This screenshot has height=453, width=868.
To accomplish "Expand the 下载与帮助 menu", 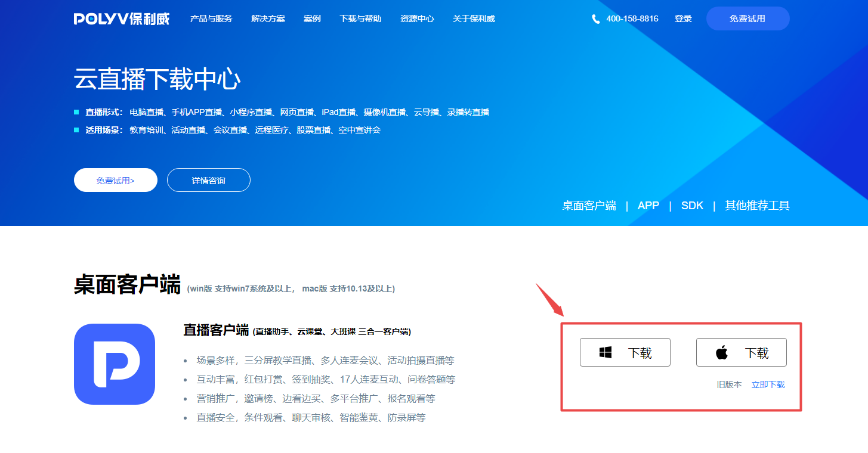I will [360, 18].
